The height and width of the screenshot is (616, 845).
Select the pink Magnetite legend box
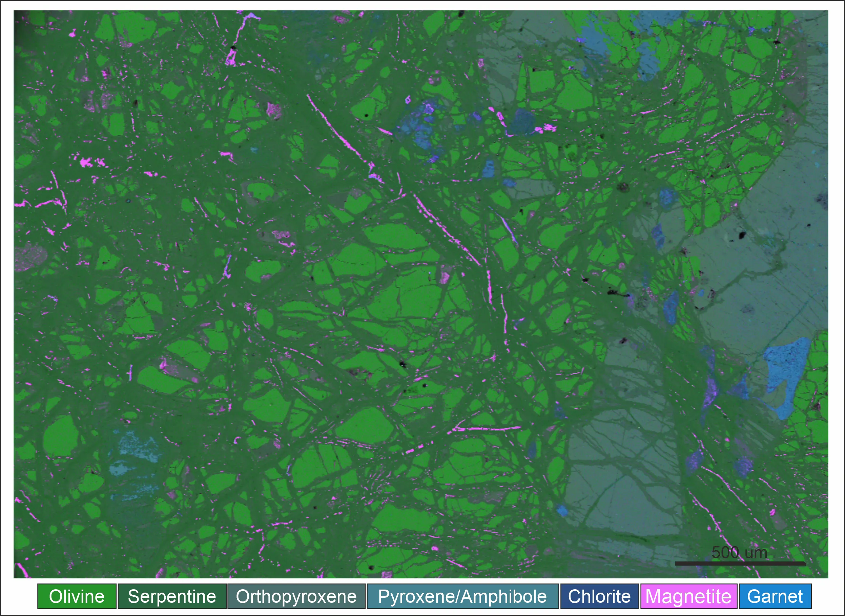click(688, 596)
